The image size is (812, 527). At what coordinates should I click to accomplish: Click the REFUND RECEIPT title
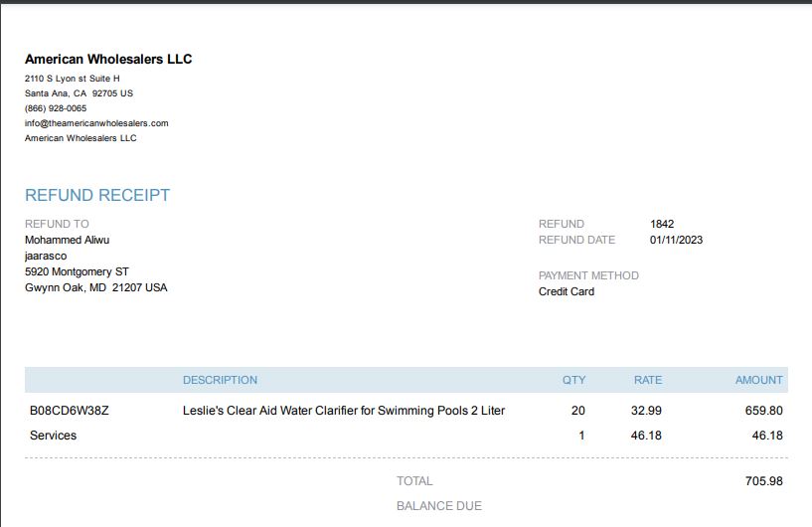tap(97, 195)
